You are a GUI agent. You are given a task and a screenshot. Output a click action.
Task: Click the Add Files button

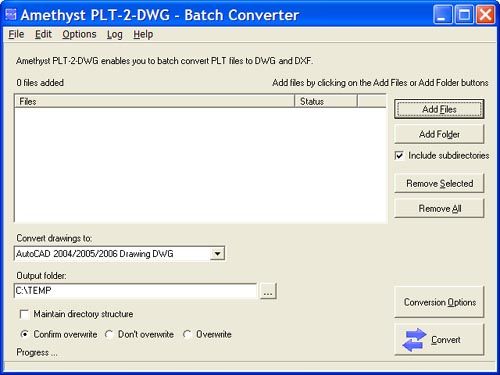[x=439, y=109]
